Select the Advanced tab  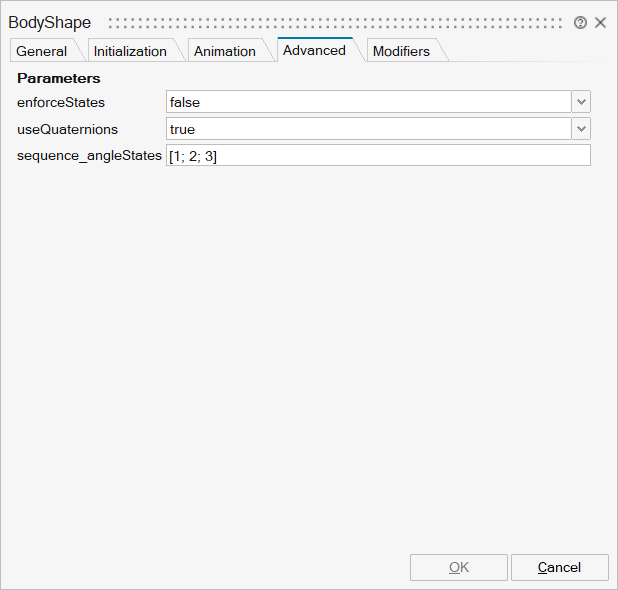point(314,50)
